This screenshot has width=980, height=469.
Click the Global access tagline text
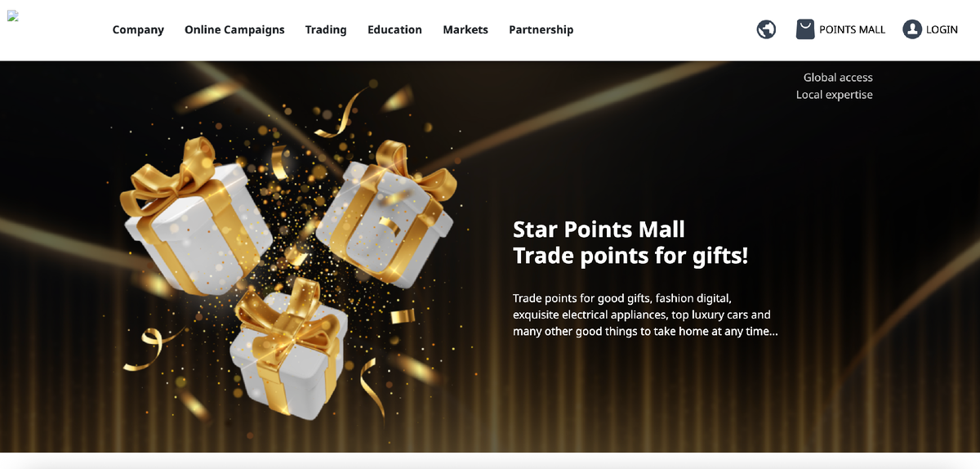[x=838, y=78]
